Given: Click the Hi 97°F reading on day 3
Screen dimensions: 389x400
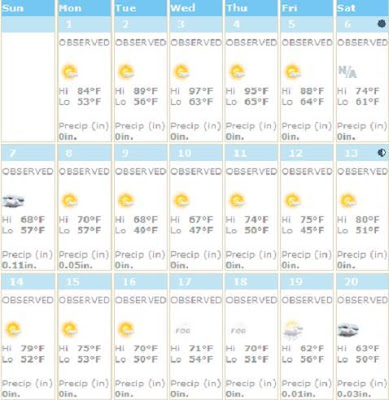Looking at the screenshot, I should pyautogui.click(x=192, y=91).
